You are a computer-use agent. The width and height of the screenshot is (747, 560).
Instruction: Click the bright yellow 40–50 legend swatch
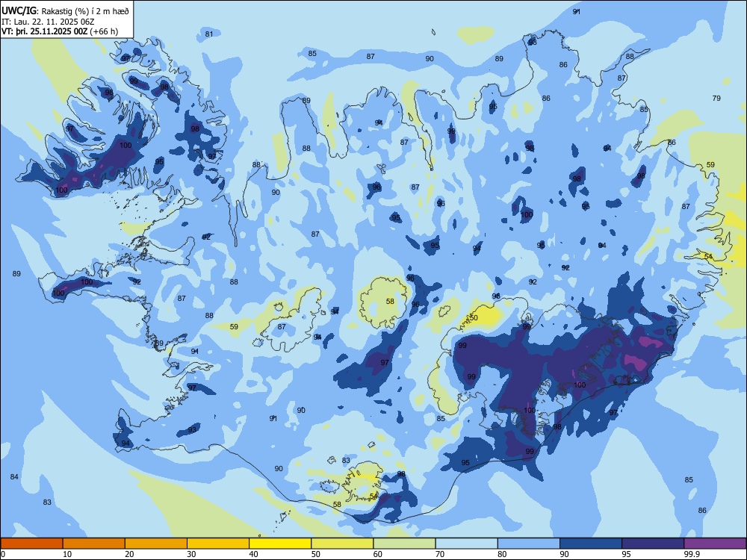pyautogui.click(x=280, y=544)
